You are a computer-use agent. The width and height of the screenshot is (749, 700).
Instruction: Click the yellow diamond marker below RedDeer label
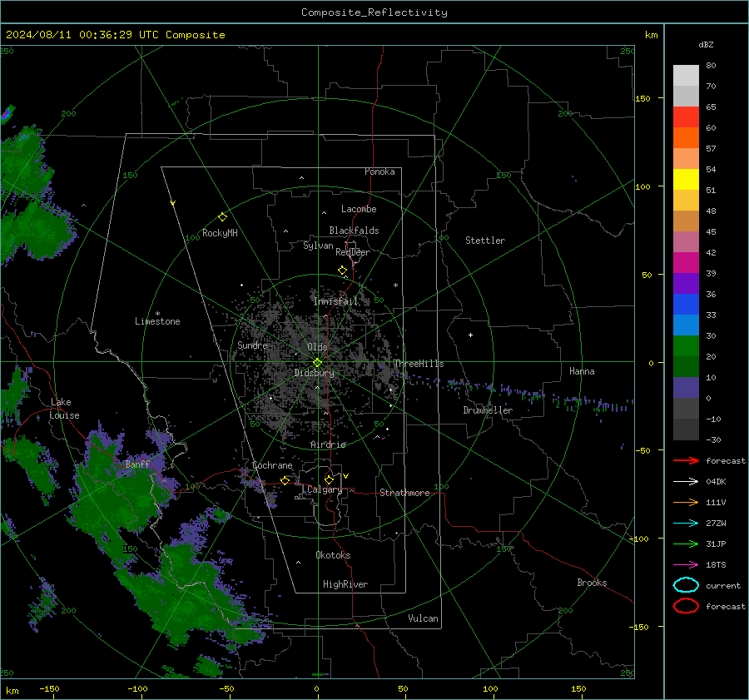(x=343, y=271)
